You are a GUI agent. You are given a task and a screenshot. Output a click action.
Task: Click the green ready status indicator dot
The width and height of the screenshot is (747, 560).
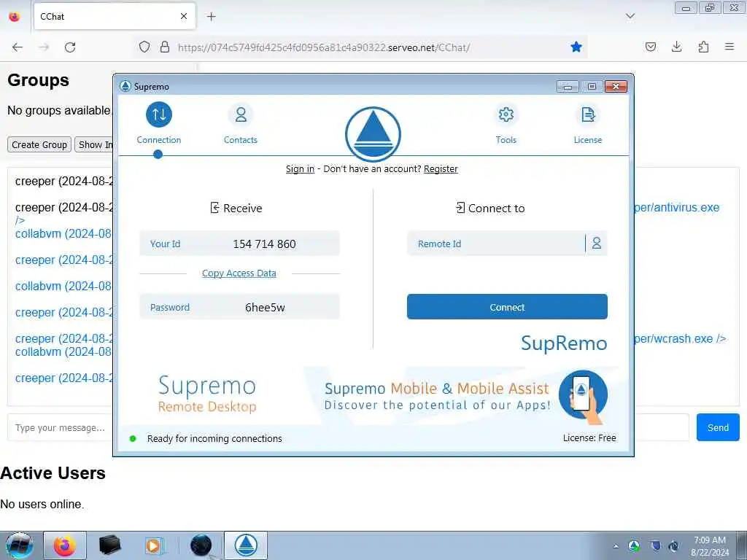click(x=133, y=438)
